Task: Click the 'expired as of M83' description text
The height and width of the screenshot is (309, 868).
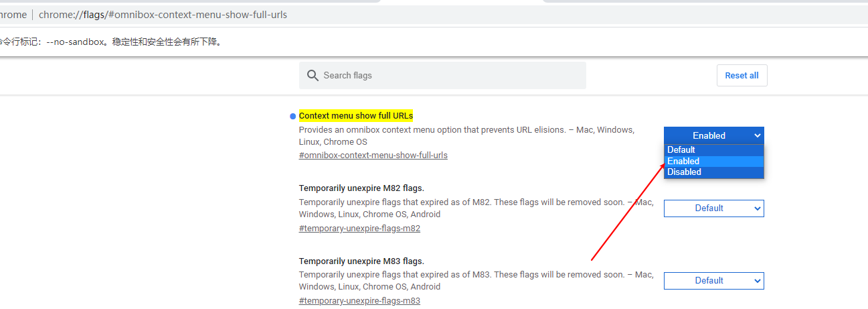Action: coord(476,281)
